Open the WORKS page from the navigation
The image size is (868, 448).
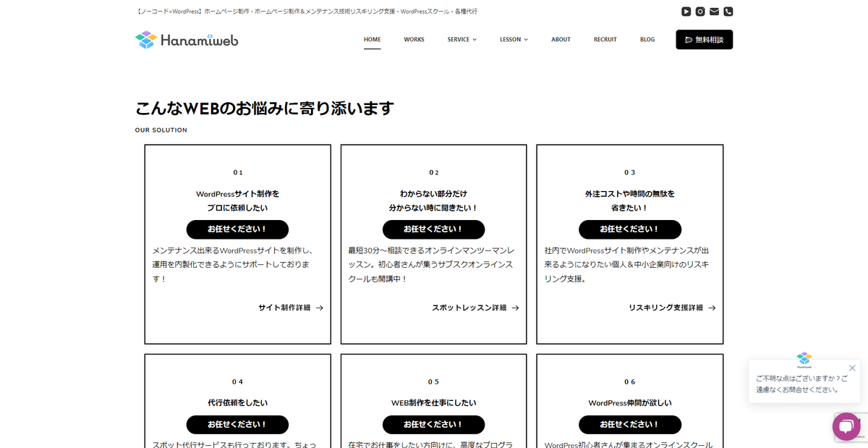(x=414, y=39)
